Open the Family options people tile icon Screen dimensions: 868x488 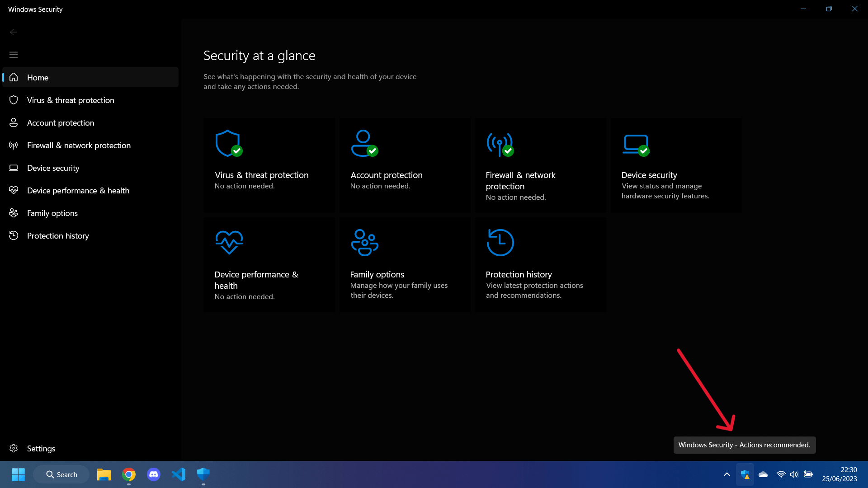364,243
